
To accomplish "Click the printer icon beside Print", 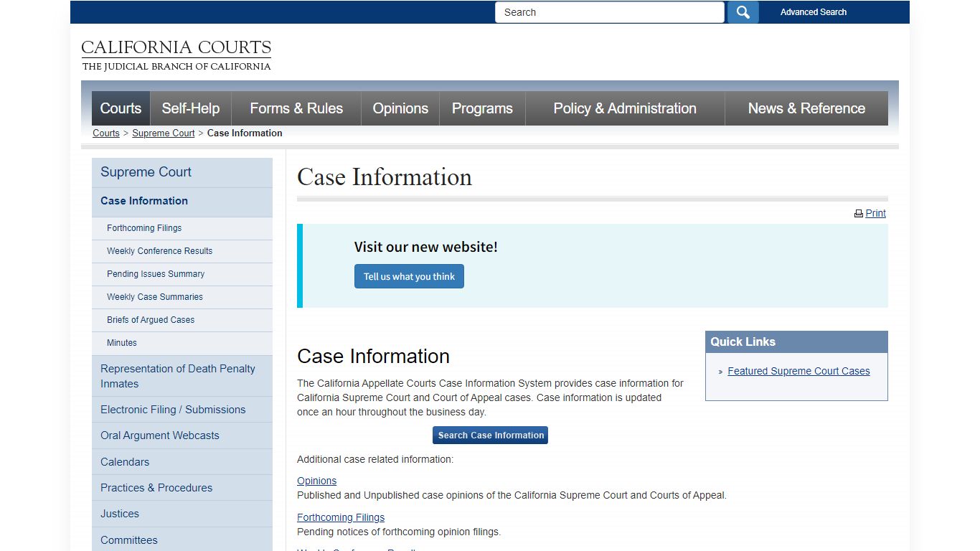I will [x=858, y=214].
